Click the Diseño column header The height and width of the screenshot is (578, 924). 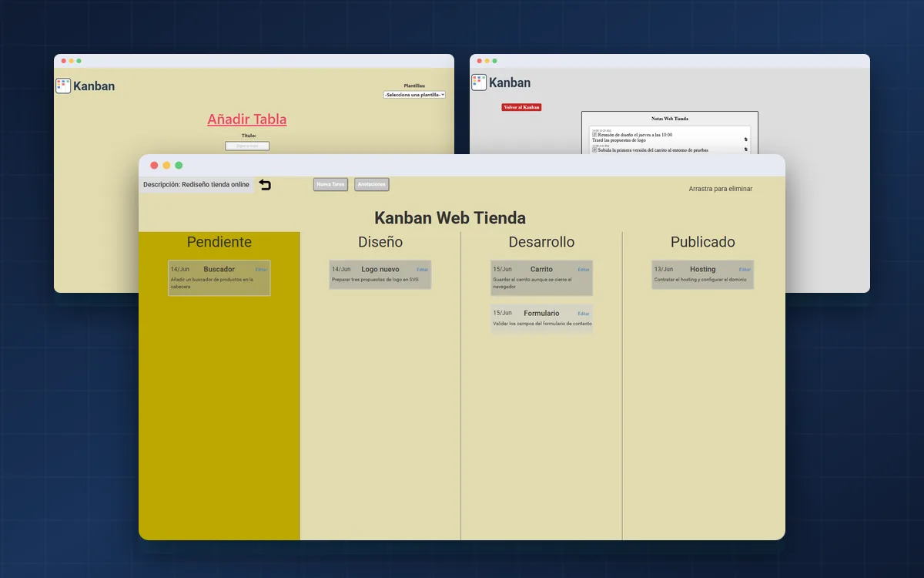point(380,242)
